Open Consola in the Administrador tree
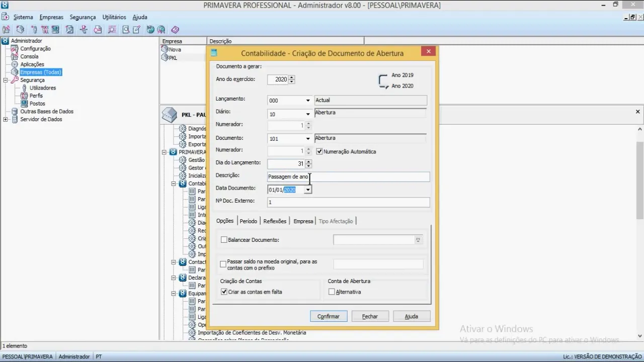Screen dimensions: 644x362 29,56
